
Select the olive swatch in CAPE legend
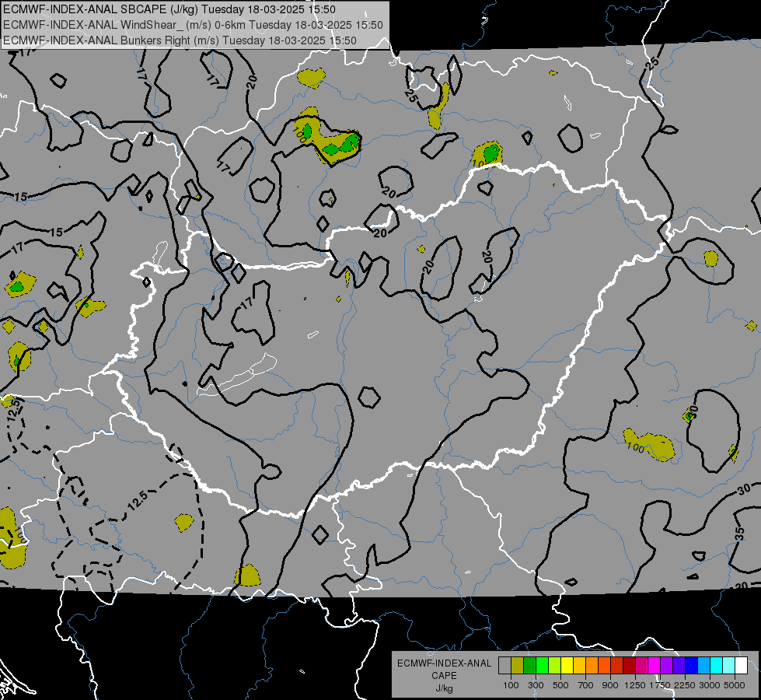coord(518,666)
